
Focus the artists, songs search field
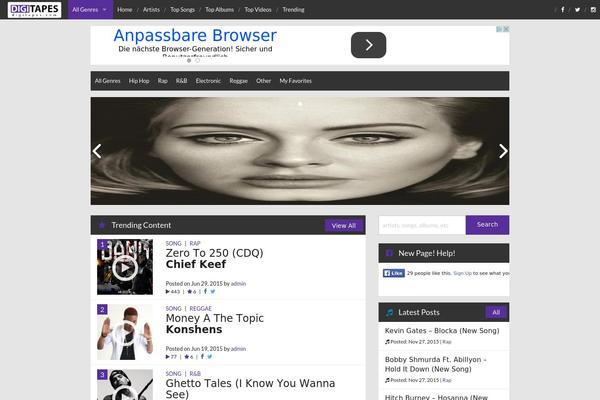tap(422, 225)
